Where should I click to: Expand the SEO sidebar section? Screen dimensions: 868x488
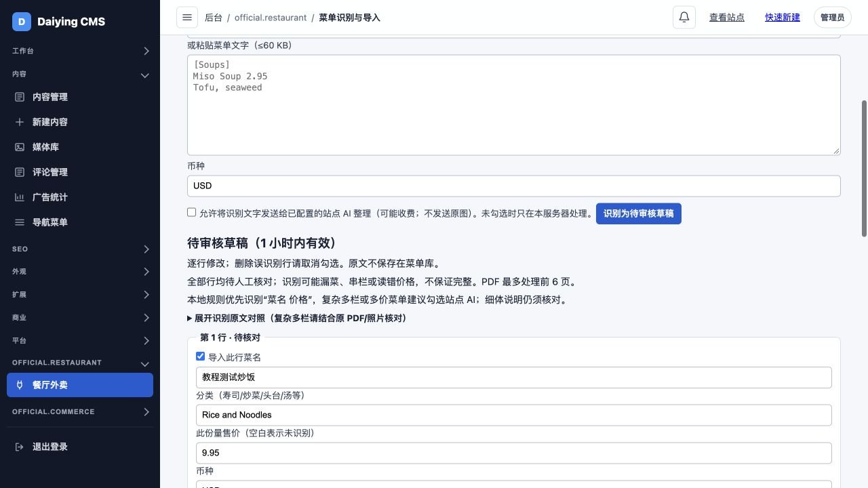click(x=80, y=249)
